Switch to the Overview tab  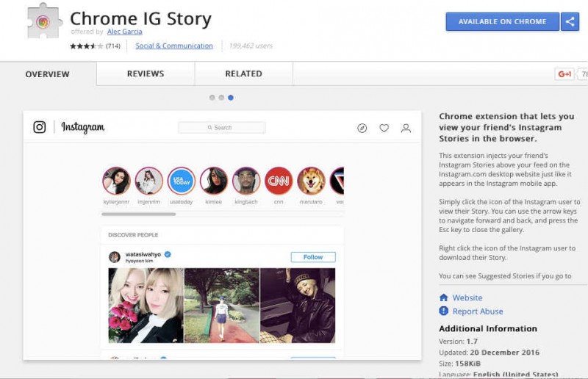48,74
